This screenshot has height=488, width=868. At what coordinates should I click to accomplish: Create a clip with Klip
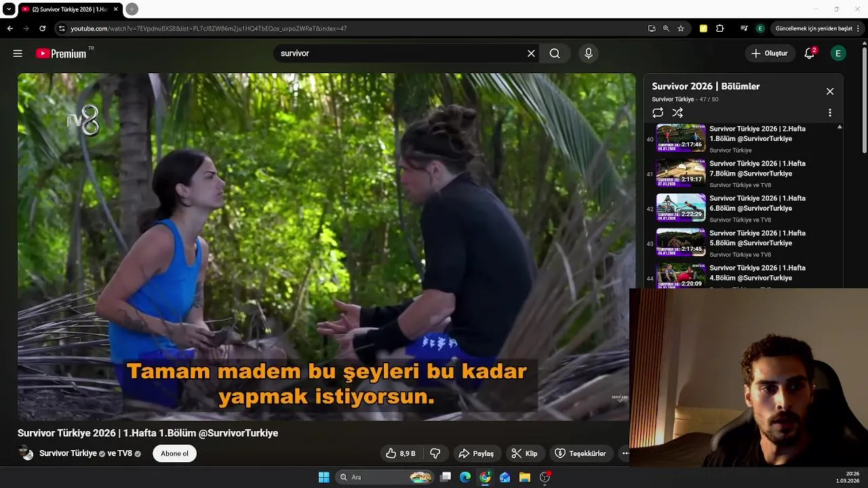[x=524, y=453]
